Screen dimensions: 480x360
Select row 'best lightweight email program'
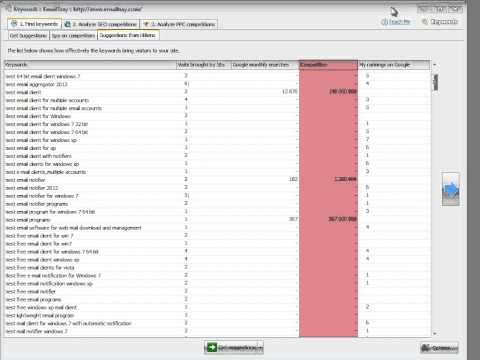point(217,316)
